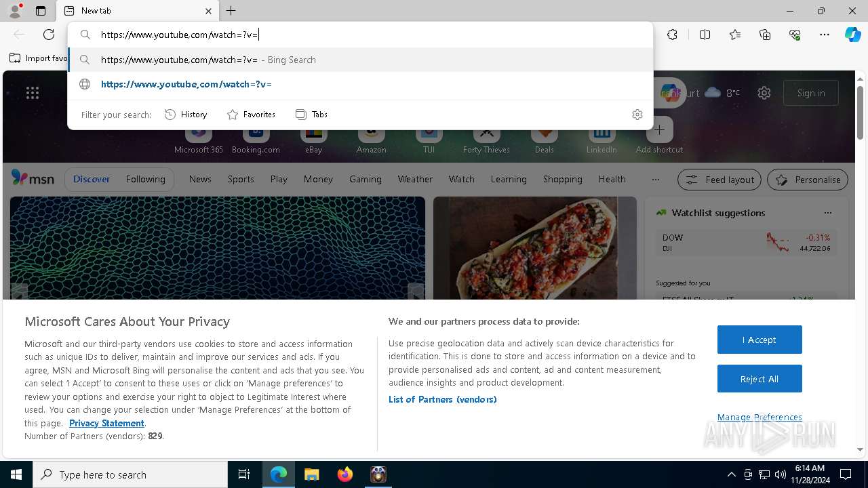Open the Weather menu item
Screen dimensions: 868x488
coord(415,179)
